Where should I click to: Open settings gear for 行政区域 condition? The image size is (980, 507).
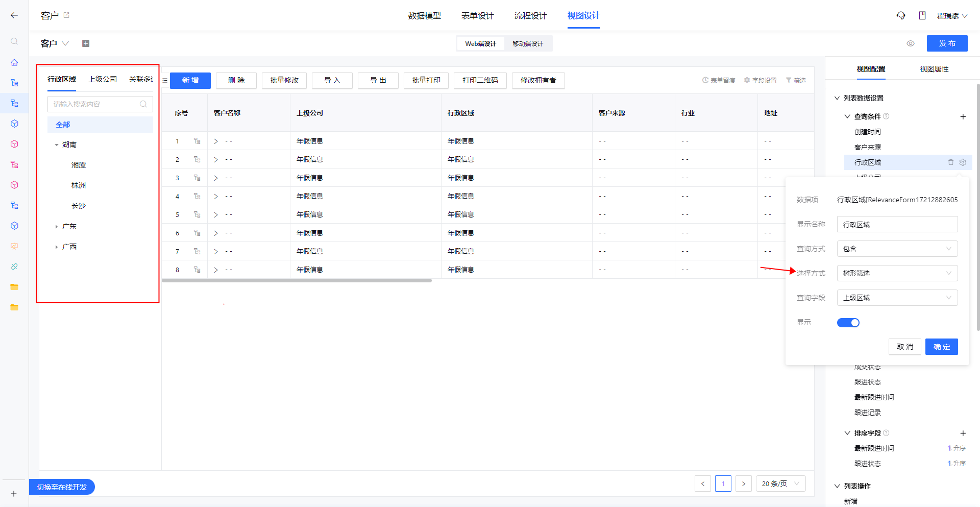point(963,162)
